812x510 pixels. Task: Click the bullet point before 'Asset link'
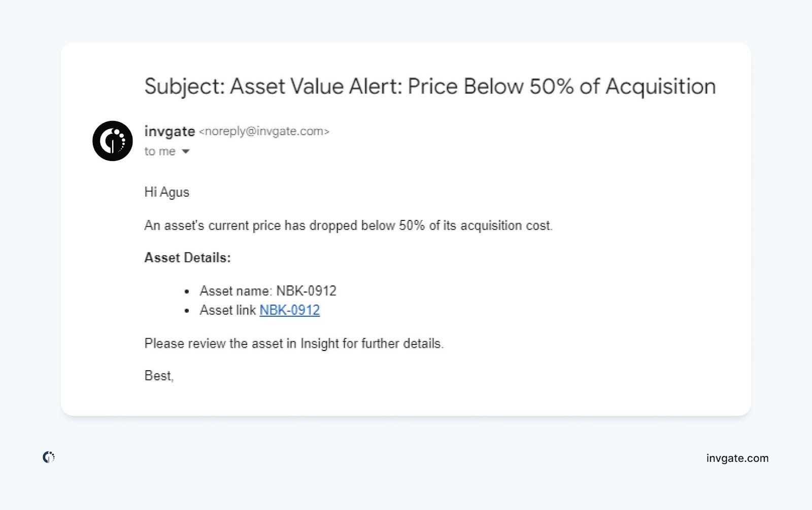(x=187, y=311)
